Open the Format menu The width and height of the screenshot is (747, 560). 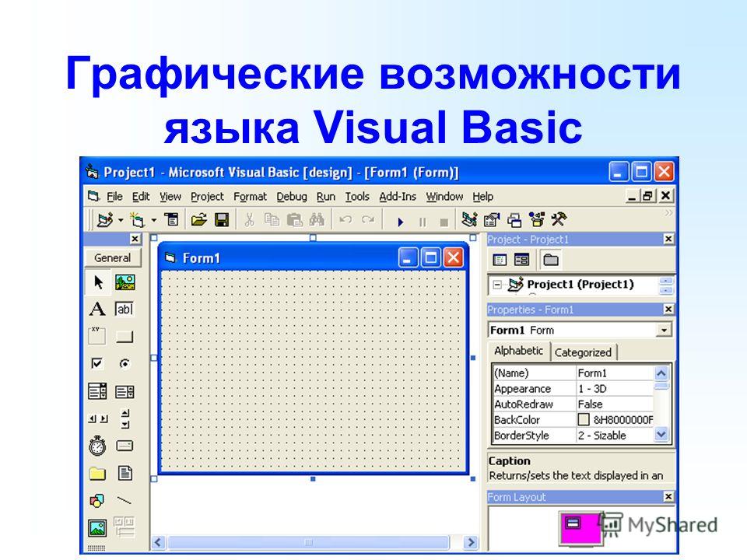[250, 197]
